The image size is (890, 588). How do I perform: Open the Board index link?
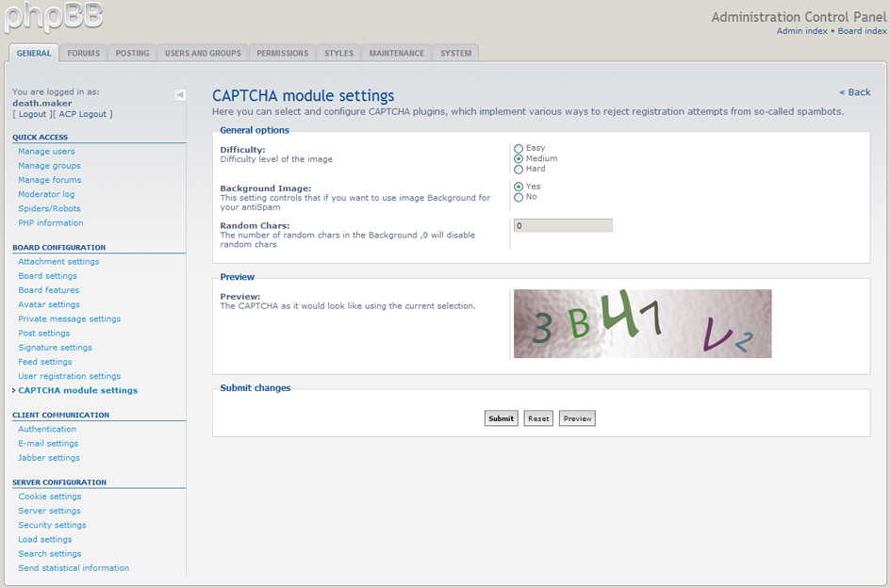[862, 31]
